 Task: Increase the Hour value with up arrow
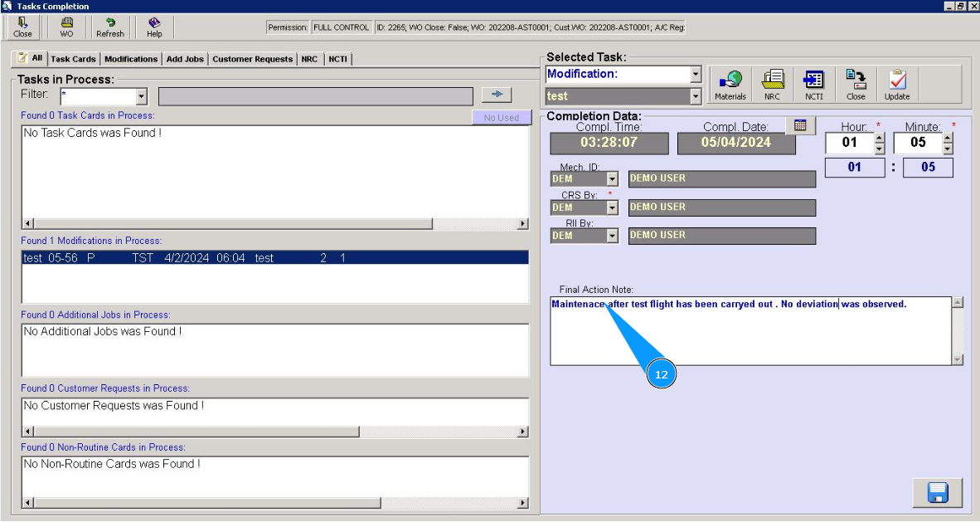point(880,139)
